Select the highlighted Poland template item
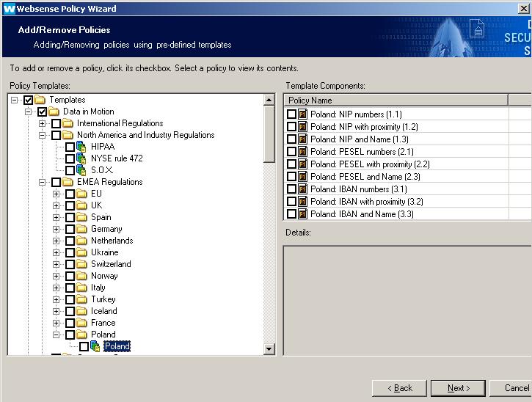Image resolution: width=532 pixels, height=402 pixels. point(117,346)
